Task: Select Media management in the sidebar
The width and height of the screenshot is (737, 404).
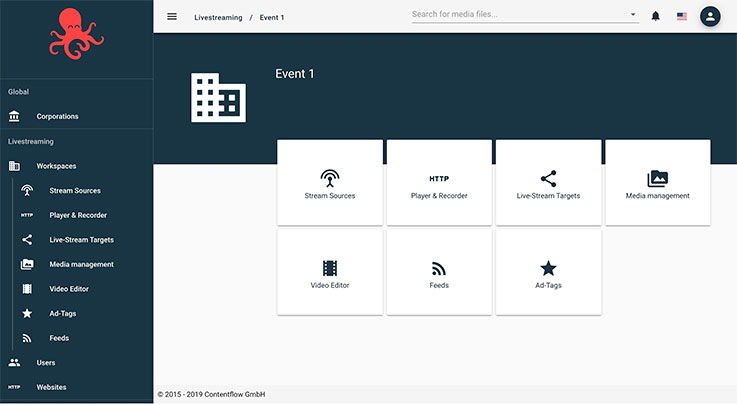Action: click(x=82, y=264)
